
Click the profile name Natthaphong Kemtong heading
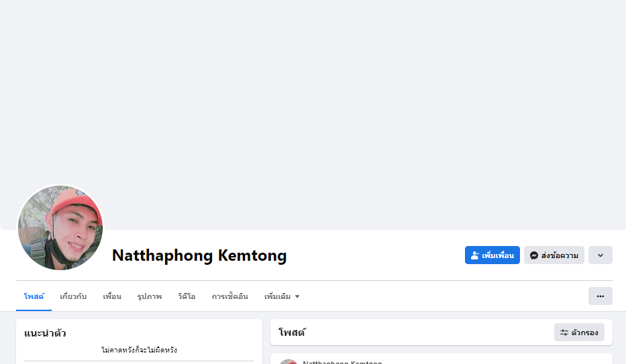tap(199, 255)
